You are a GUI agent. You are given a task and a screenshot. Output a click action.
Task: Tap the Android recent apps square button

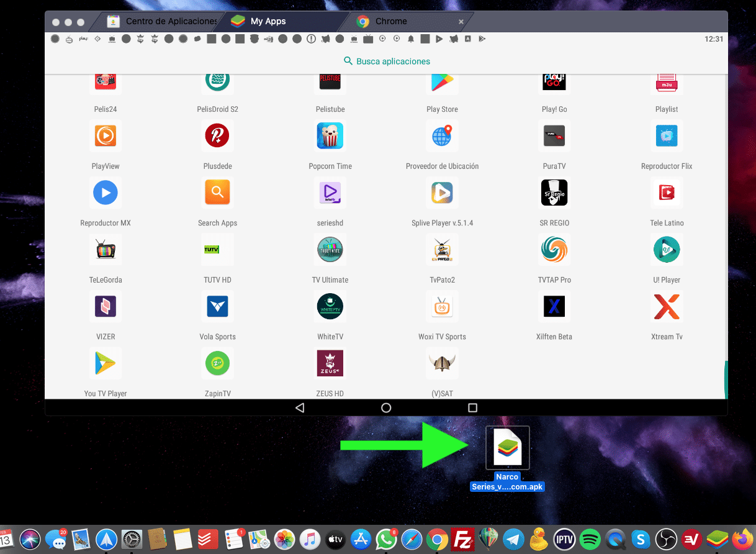coord(472,408)
